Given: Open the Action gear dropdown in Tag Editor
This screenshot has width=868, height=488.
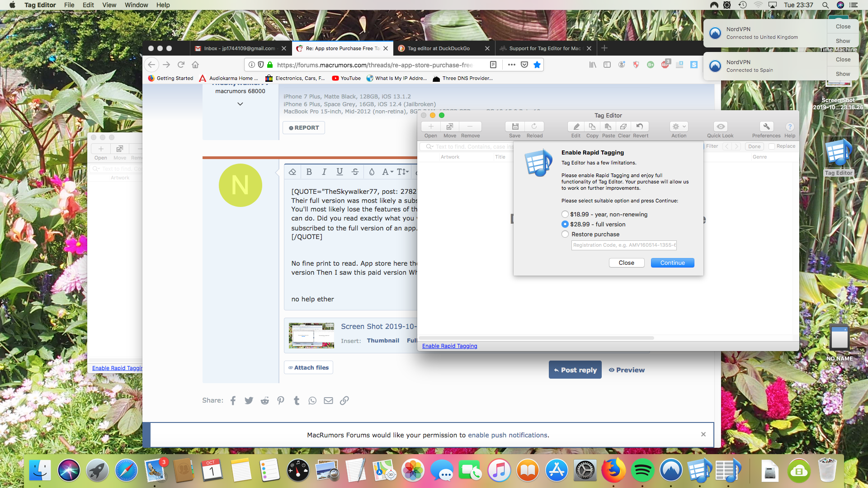Looking at the screenshot, I should (x=679, y=127).
